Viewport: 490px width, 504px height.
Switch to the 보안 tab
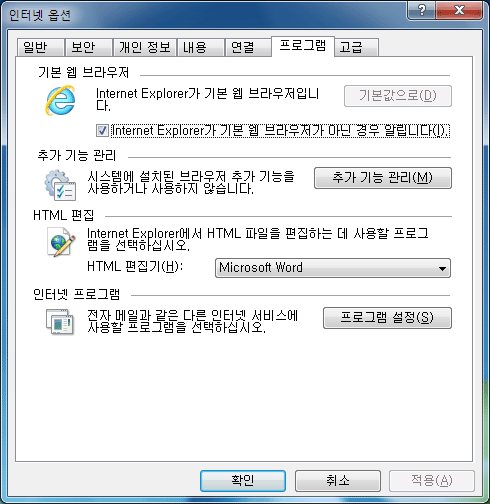pos(88,47)
